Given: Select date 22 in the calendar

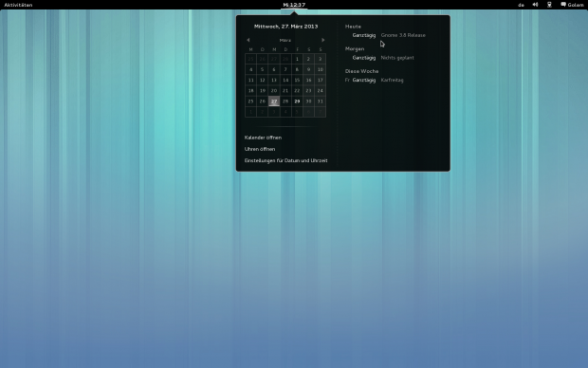Looking at the screenshot, I should (x=297, y=90).
